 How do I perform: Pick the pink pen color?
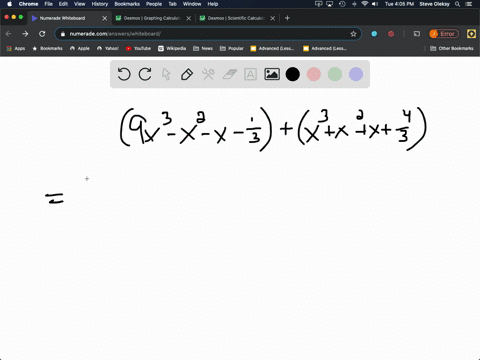pos(314,74)
